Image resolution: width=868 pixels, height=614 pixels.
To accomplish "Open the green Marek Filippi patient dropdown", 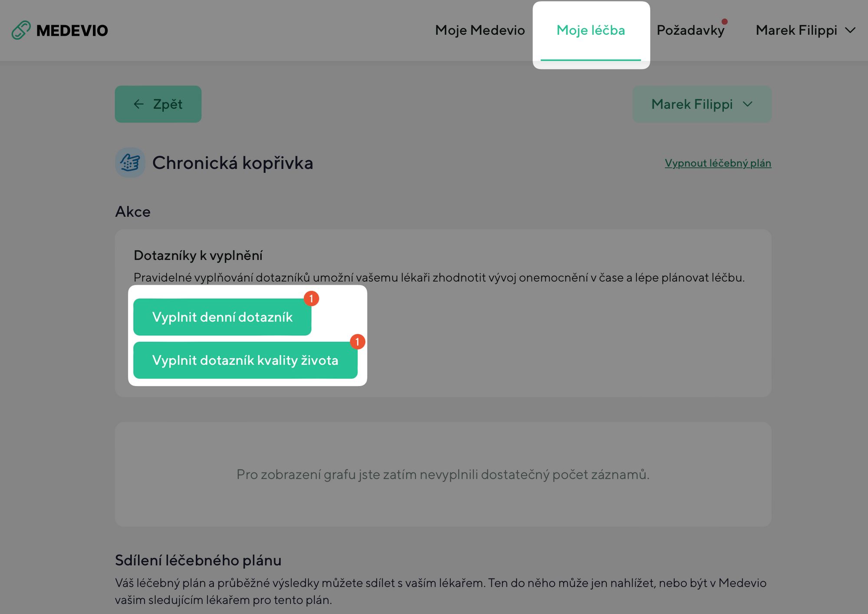I will [x=701, y=104].
